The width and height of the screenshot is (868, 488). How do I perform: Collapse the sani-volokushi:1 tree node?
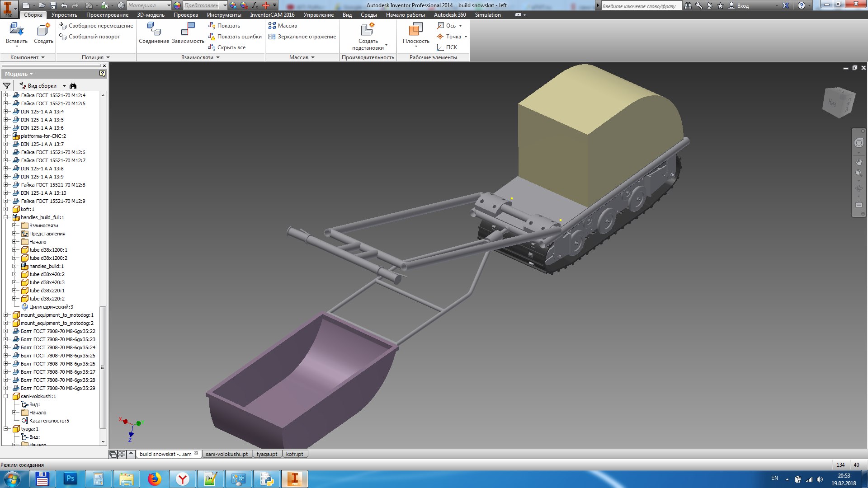(x=6, y=396)
